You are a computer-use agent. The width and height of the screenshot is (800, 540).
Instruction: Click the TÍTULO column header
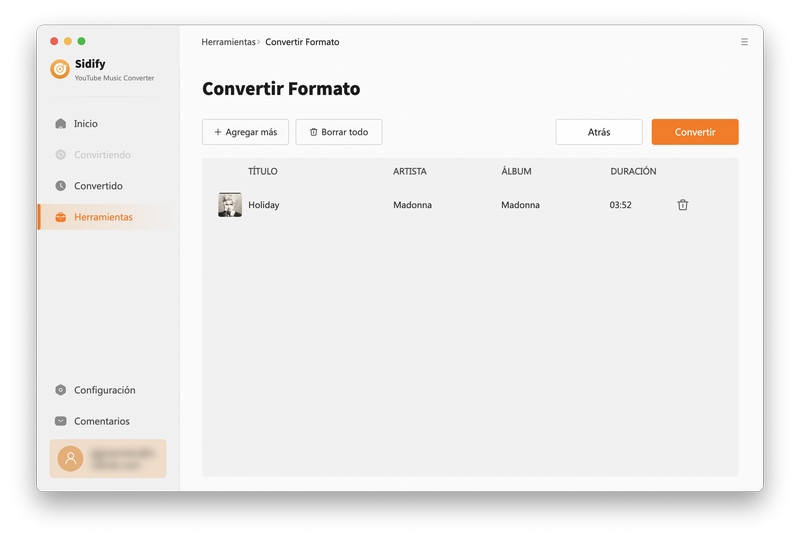(263, 171)
